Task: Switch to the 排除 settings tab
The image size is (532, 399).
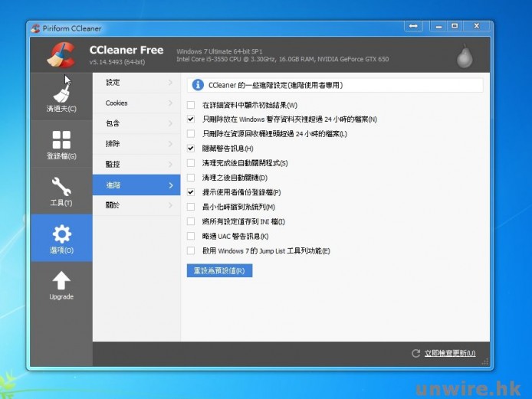Action: tap(113, 144)
